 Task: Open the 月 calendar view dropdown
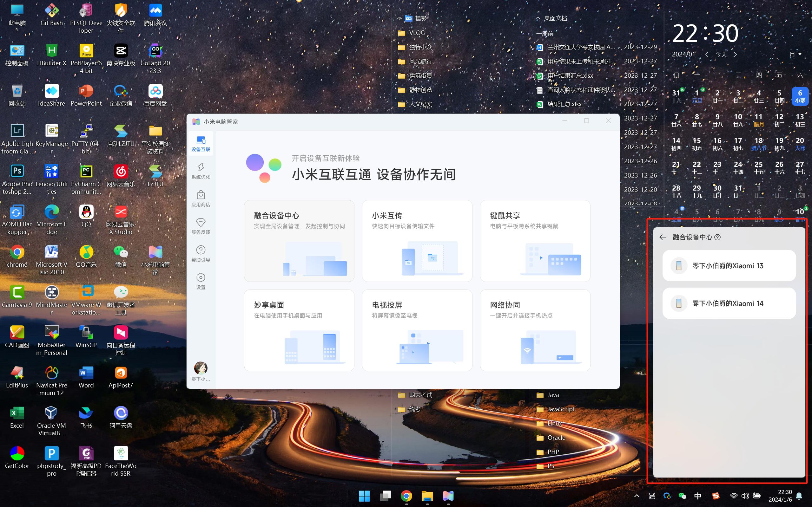[x=795, y=54]
